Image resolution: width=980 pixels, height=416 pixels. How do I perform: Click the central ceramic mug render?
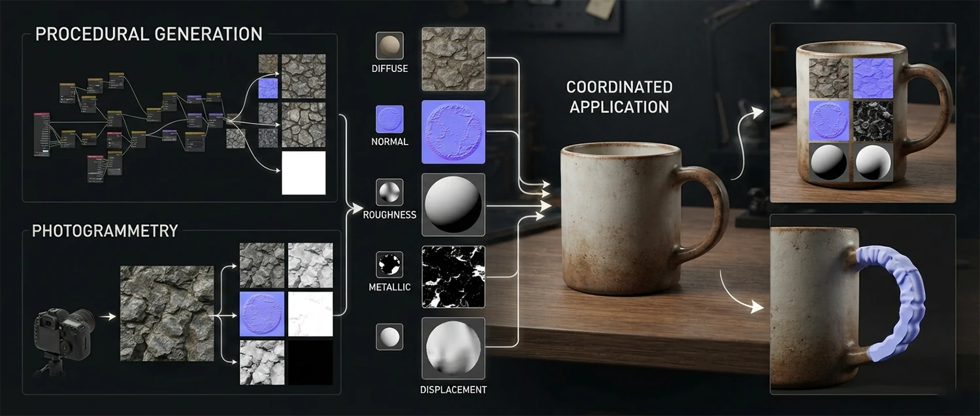click(643, 219)
